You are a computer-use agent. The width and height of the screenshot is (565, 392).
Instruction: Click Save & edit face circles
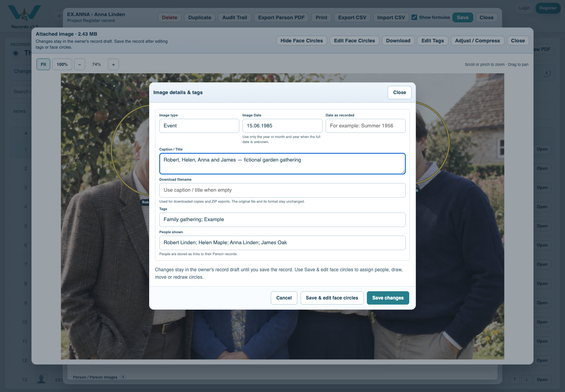click(x=332, y=298)
